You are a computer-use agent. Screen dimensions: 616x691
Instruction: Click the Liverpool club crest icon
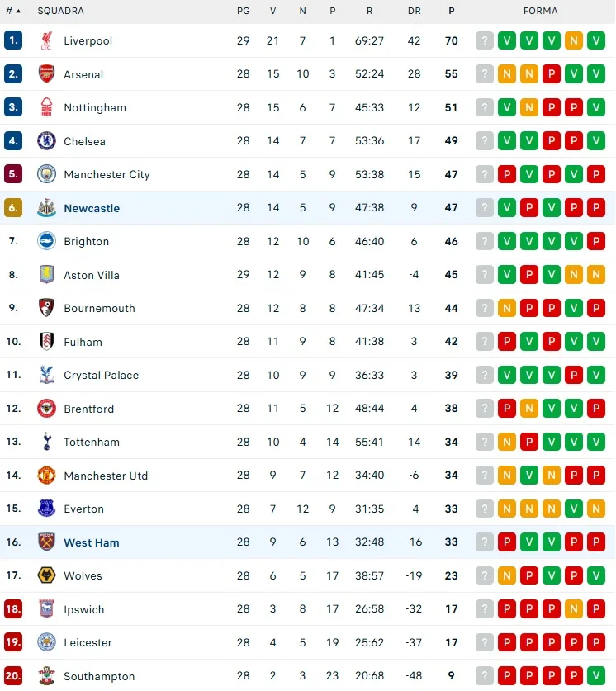(46, 40)
